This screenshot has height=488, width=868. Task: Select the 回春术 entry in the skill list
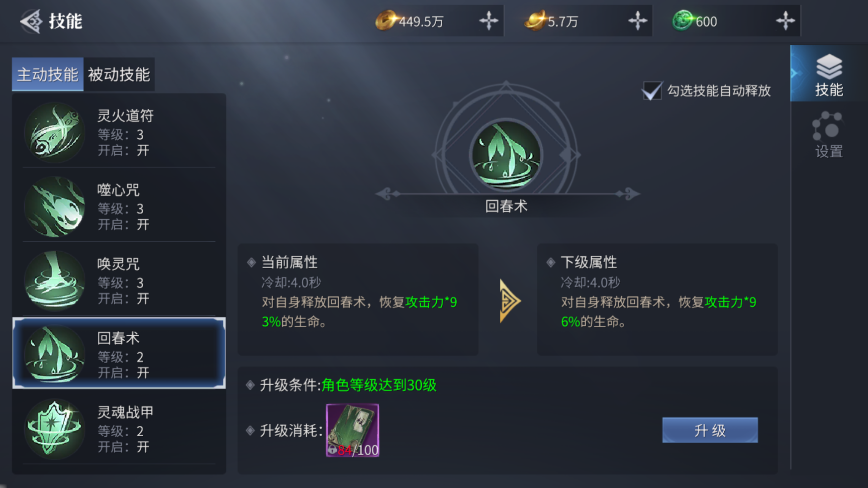pyautogui.click(x=119, y=353)
